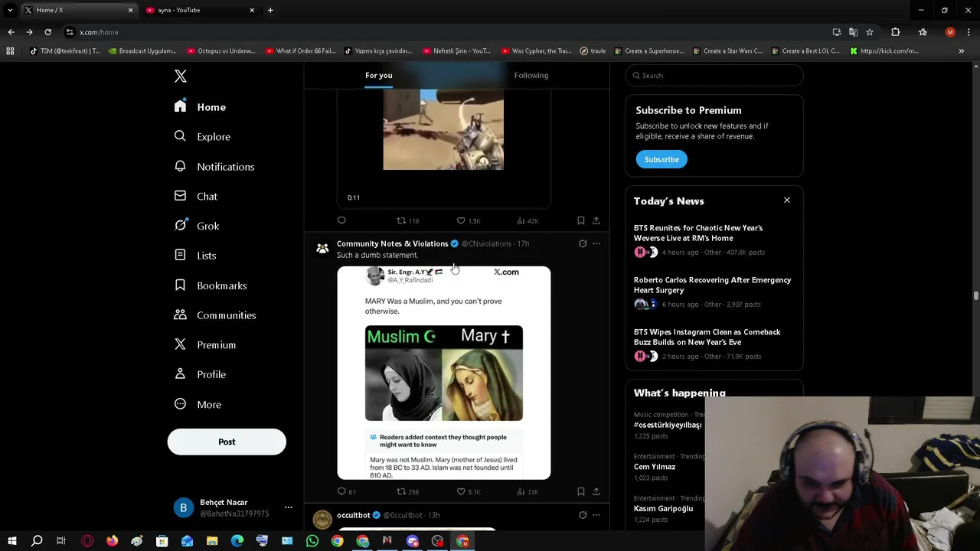This screenshot has width=980, height=551.
Task: Open browser extensions puzzle icon
Action: tap(895, 32)
